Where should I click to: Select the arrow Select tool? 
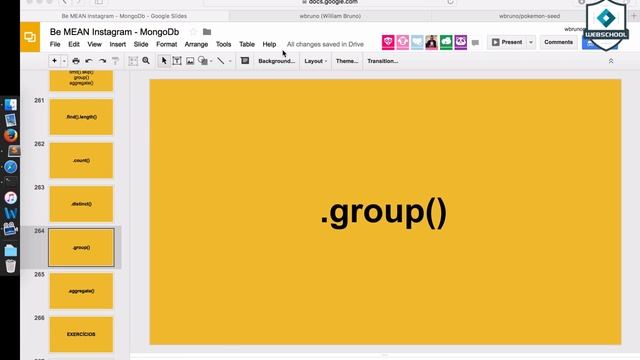[164, 61]
